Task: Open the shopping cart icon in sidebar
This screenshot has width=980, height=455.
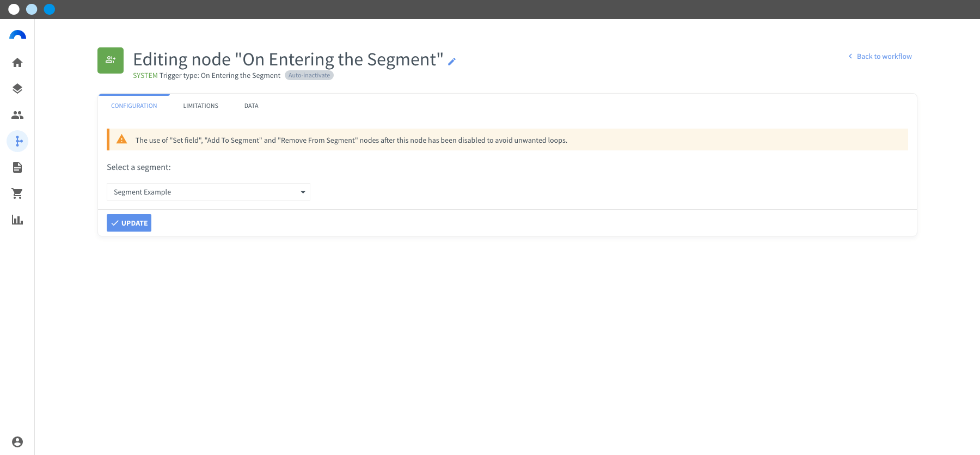Action: [17, 193]
